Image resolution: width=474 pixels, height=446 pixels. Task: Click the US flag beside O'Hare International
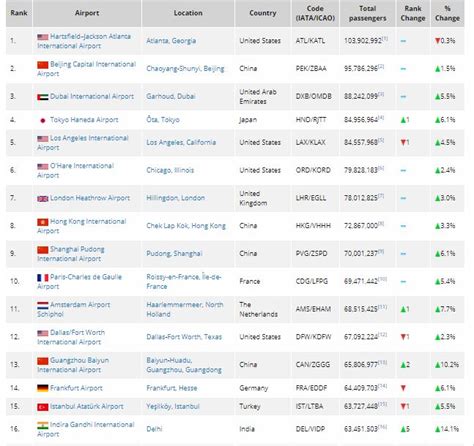pyautogui.click(x=43, y=166)
